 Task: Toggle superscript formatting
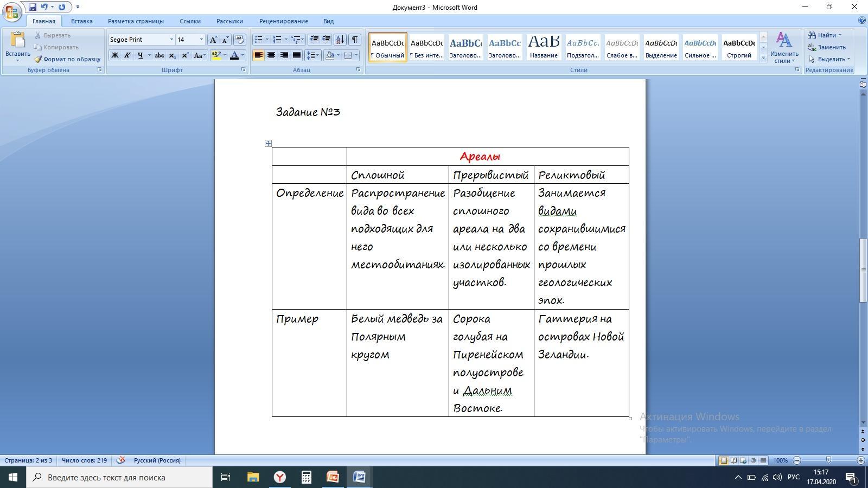pos(185,55)
